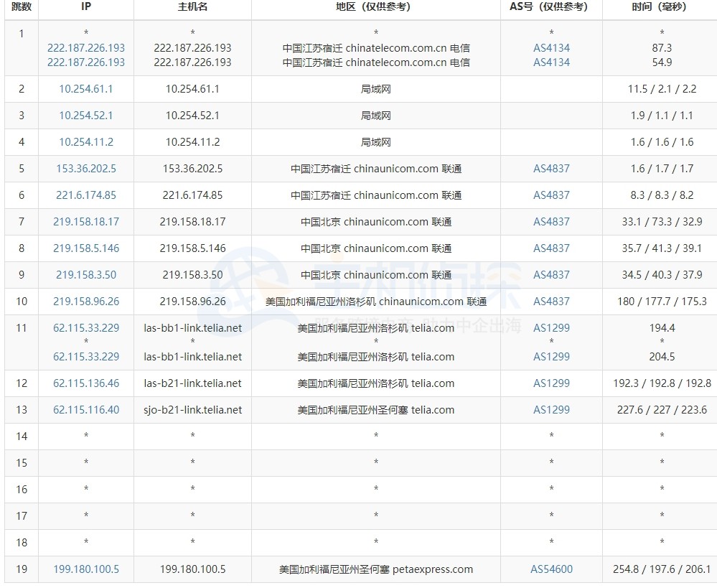Click AS4134 link on hop 1
Image resolution: width=717 pixels, height=588 pixels.
point(551,48)
